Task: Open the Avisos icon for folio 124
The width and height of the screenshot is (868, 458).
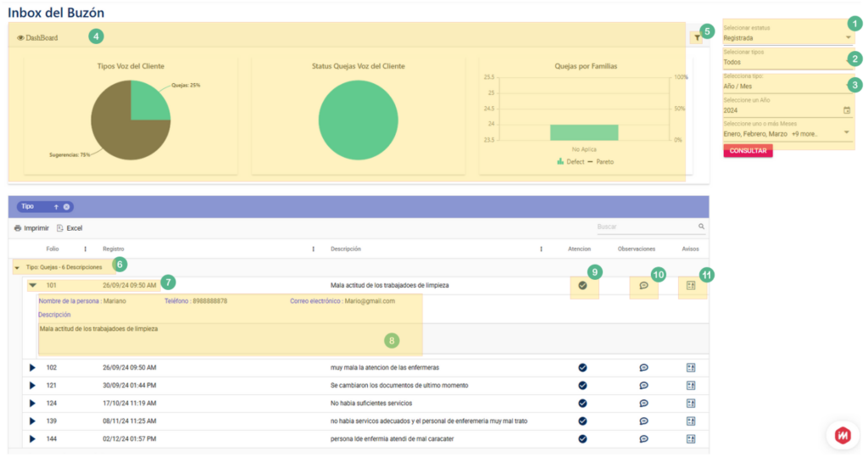Action: [691, 403]
